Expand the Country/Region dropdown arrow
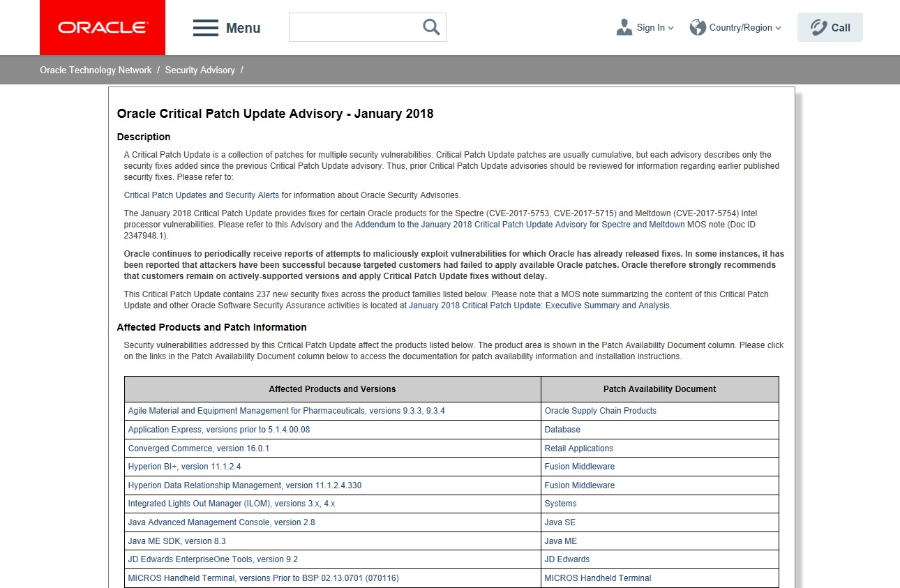Image resolution: width=900 pixels, height=588 pixels. click(x=778, y=29)
